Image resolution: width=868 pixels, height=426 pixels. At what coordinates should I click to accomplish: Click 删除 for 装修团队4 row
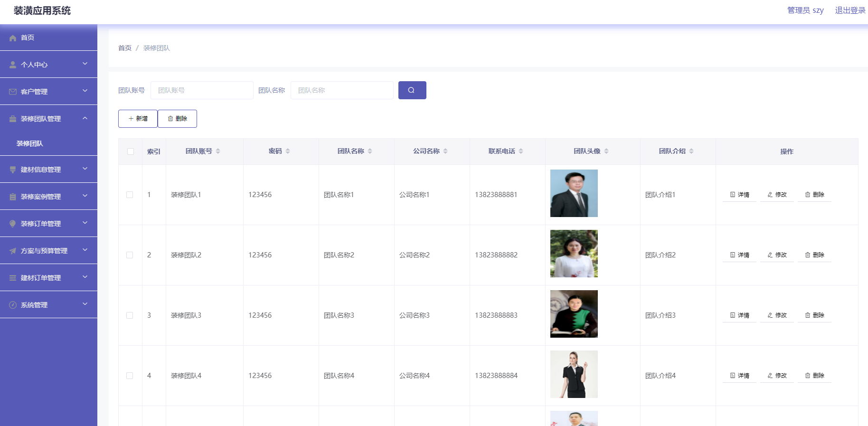814,376
